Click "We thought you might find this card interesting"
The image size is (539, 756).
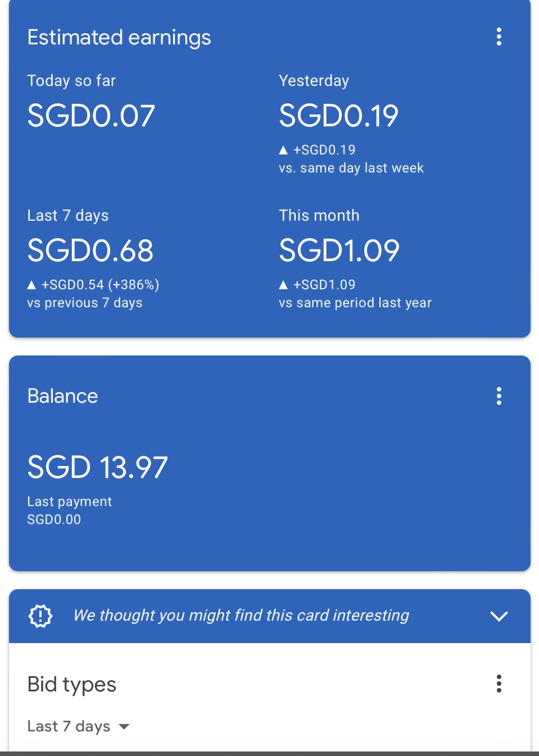241,616
